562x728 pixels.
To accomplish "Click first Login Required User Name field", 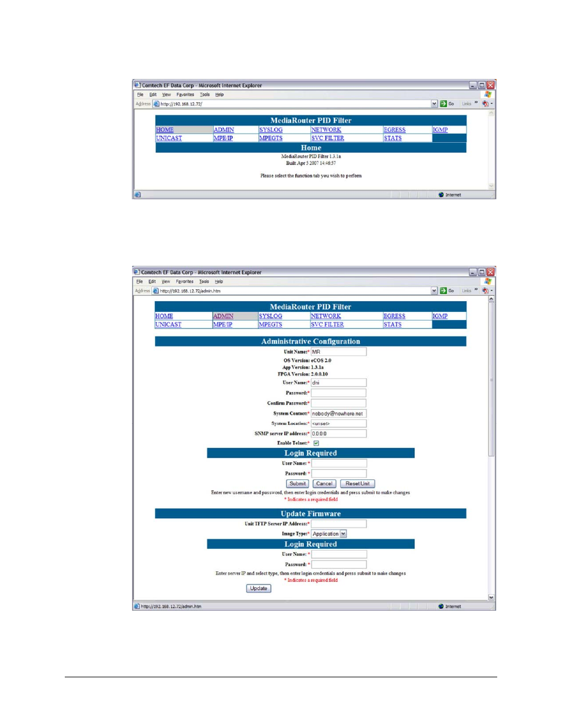I will click(339, 464).
